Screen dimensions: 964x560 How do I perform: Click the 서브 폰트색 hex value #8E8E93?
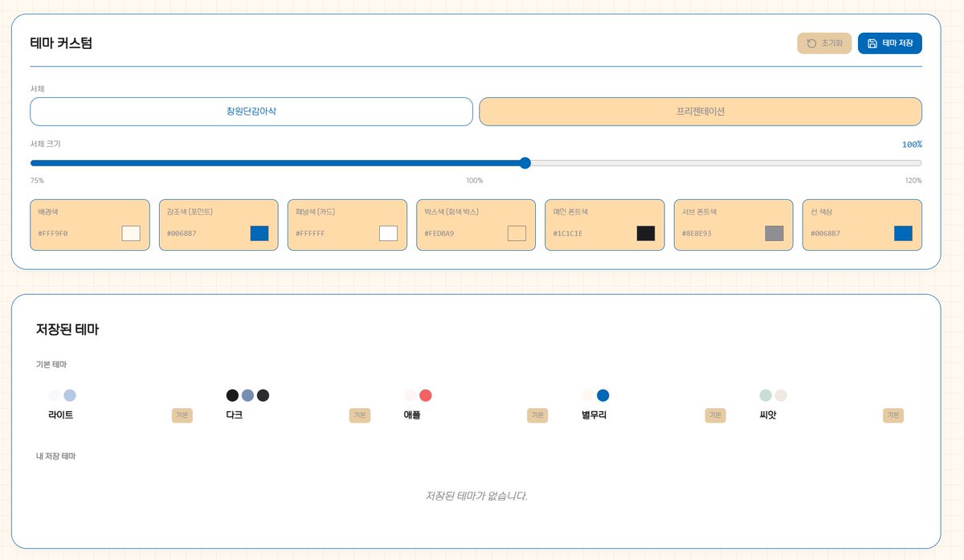click(696, 234)
